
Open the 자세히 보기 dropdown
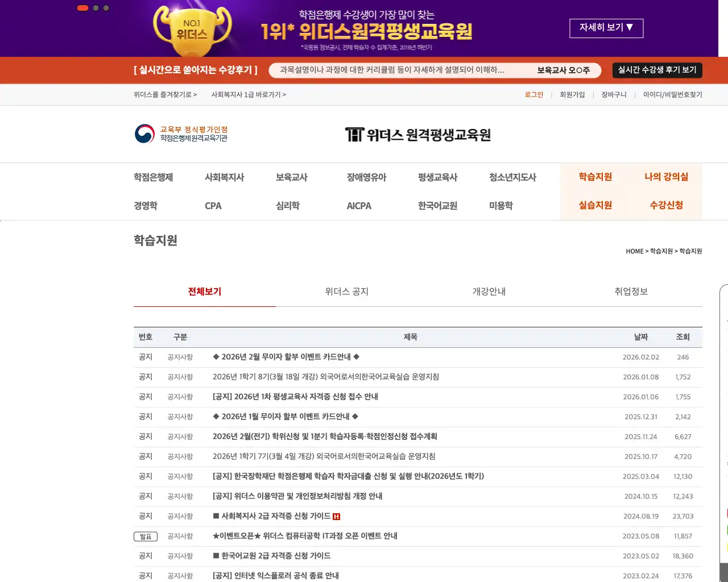606,28
